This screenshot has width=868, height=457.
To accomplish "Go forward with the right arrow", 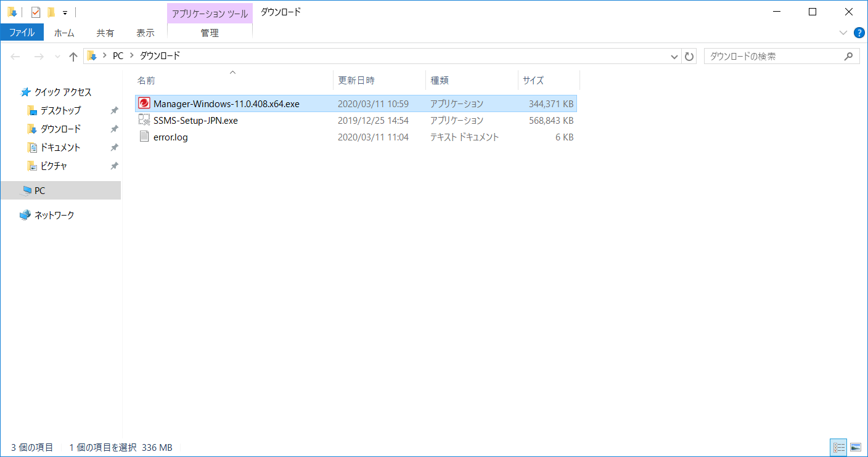I will click(38, 57).
